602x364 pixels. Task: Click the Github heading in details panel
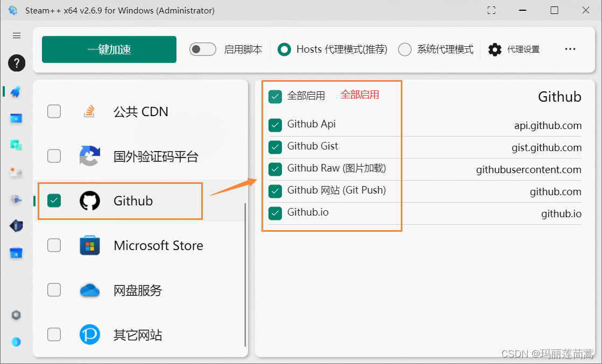pos(559,97)
